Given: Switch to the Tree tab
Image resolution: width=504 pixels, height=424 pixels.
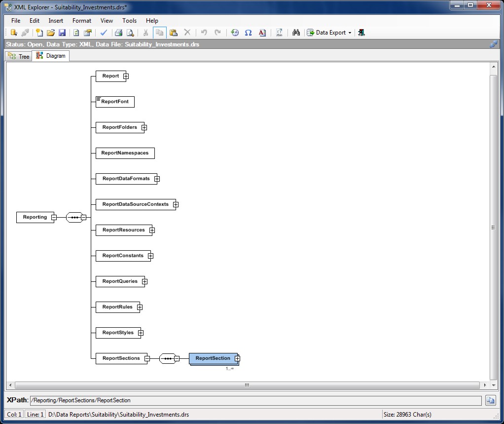Looking at the screenshot, I should (x=19, y=56).
